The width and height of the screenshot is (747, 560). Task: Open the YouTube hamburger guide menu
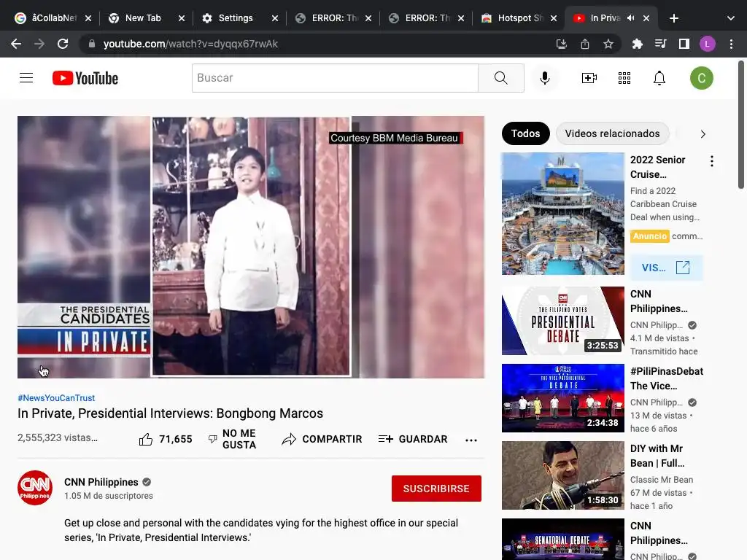tap(26, 77)
